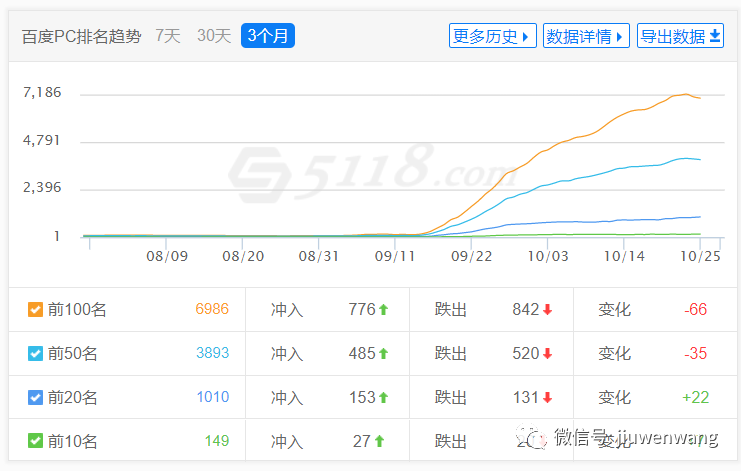Viewport: 741px width, 471px height.
Task: Uncheck the green 前10名 checkbox
Action: 35,441
